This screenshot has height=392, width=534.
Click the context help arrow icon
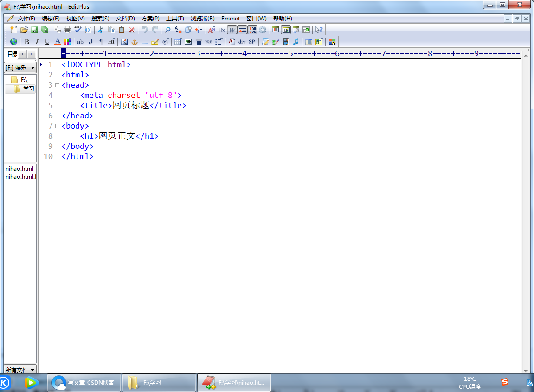pos(319,30)
